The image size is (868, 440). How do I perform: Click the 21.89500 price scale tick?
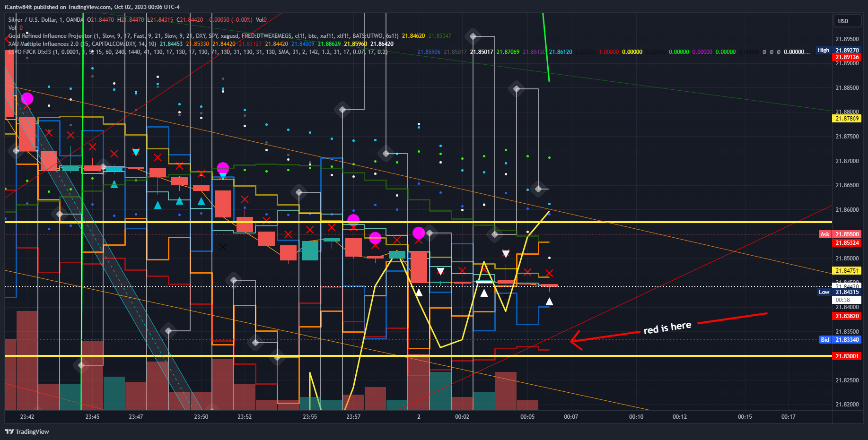(847, 39)
